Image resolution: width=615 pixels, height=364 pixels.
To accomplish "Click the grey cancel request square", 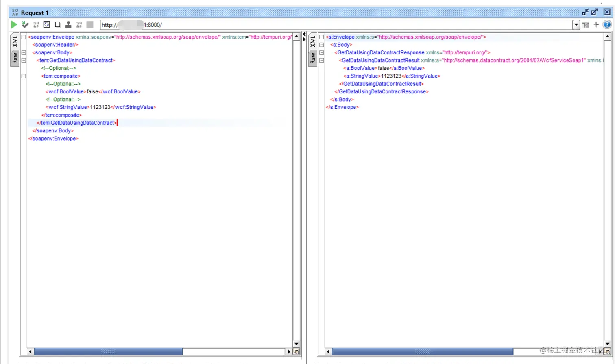I will tap(90, 25).
